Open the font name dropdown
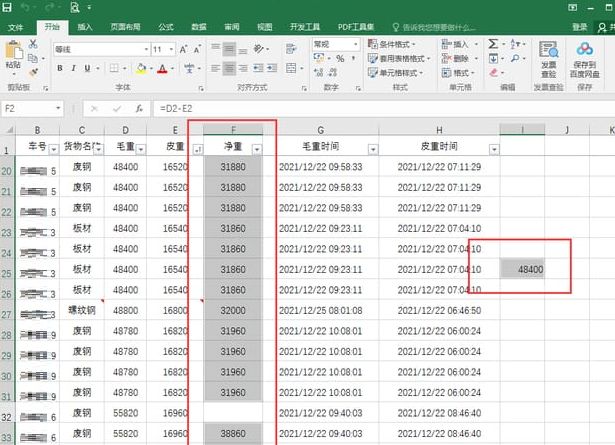615x445 pixels. click(x=146, y=49)
